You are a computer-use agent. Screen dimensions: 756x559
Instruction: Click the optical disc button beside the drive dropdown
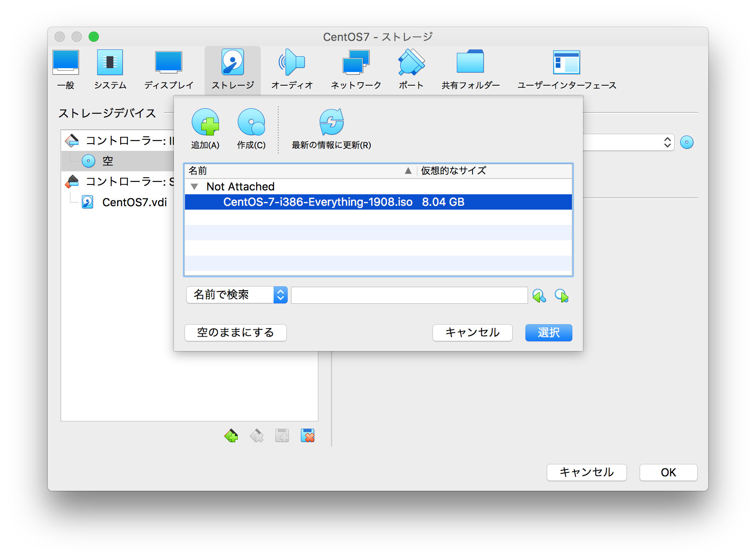coord(687,142)
